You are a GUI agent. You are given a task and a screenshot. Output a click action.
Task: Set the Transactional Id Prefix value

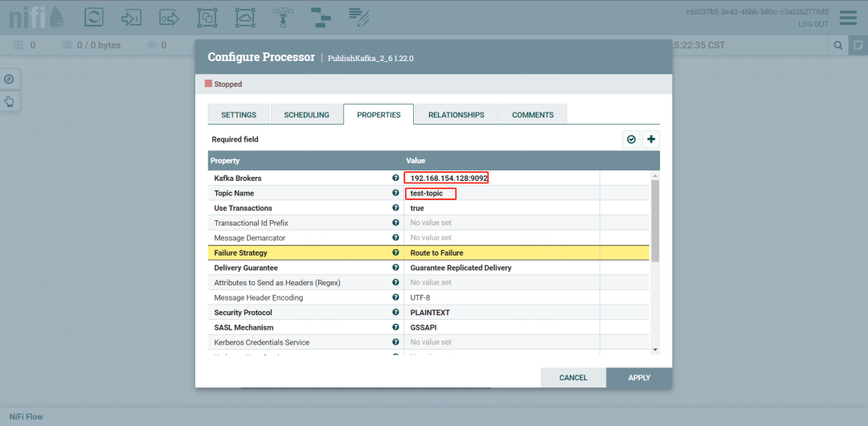click(x=502, y=223)
